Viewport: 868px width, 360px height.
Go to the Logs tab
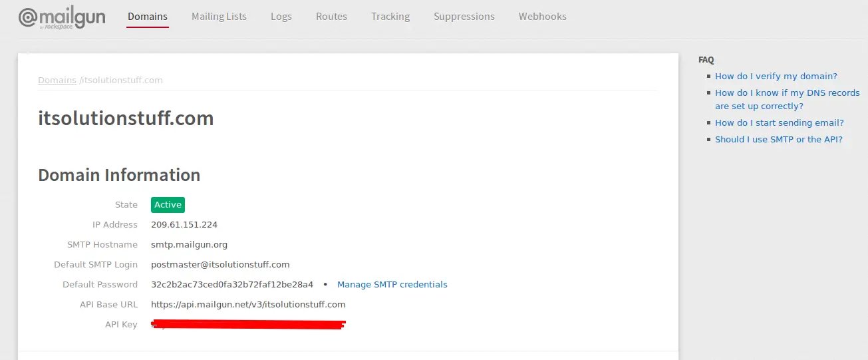tap(281, 17)
